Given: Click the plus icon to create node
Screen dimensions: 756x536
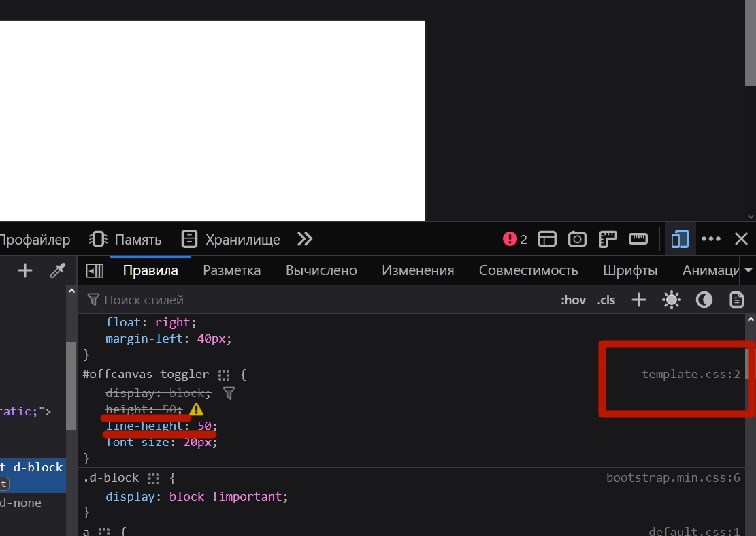Looking at the screenshot, I should point(25,271).
